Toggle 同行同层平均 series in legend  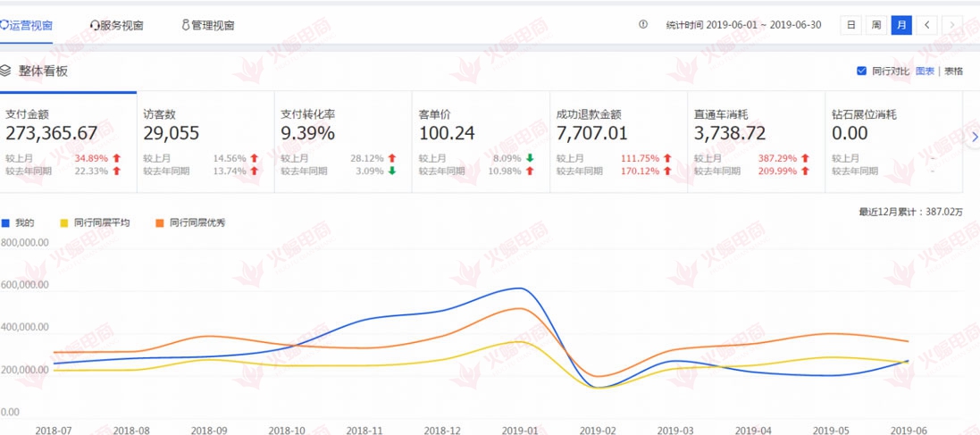(62, 222)
